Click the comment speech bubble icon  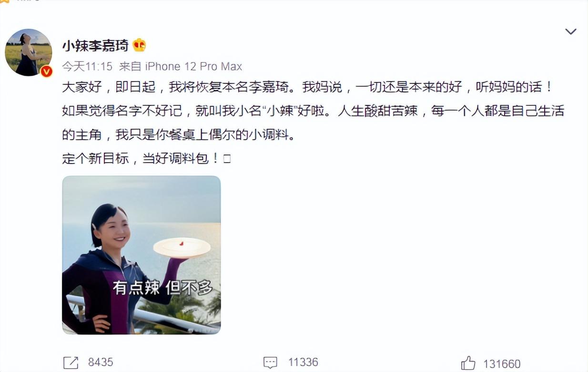(x=270, y=363)
